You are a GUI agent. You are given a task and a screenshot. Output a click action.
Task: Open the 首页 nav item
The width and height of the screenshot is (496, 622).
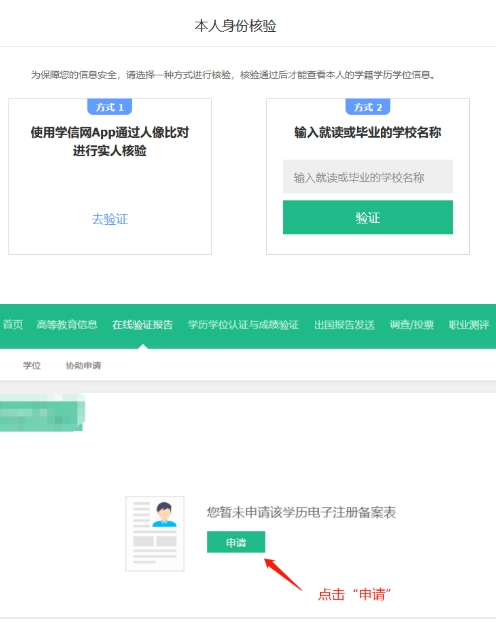point(13,325)
